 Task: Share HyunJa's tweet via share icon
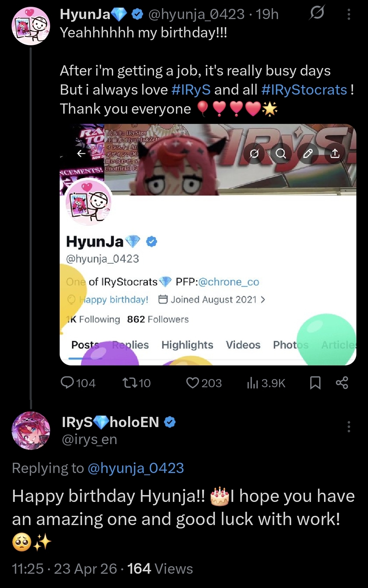[x=342, y=383]
